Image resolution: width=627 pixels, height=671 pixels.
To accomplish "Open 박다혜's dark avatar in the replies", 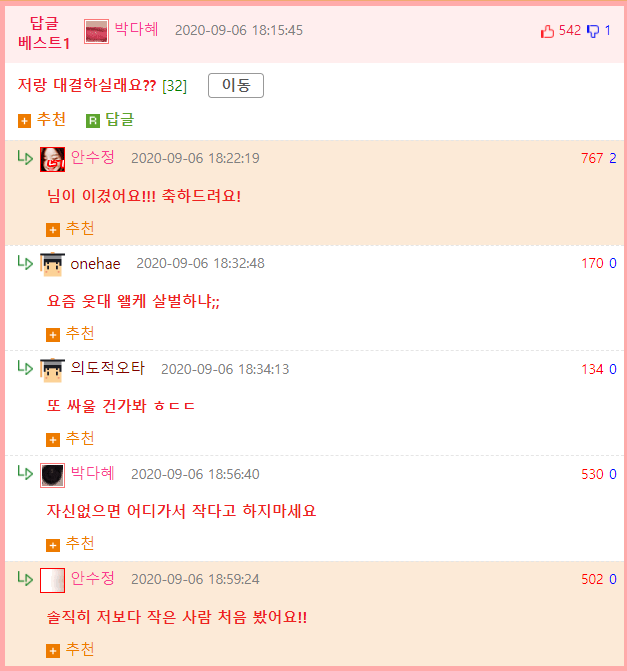I will 52,475.
